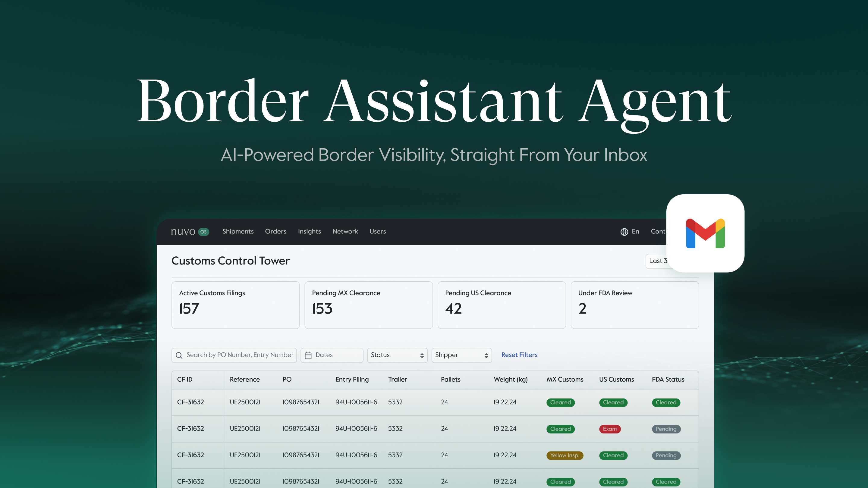Click the calendar icon in Dates filter
Screen dimensions: 868x488
(308, 355)
